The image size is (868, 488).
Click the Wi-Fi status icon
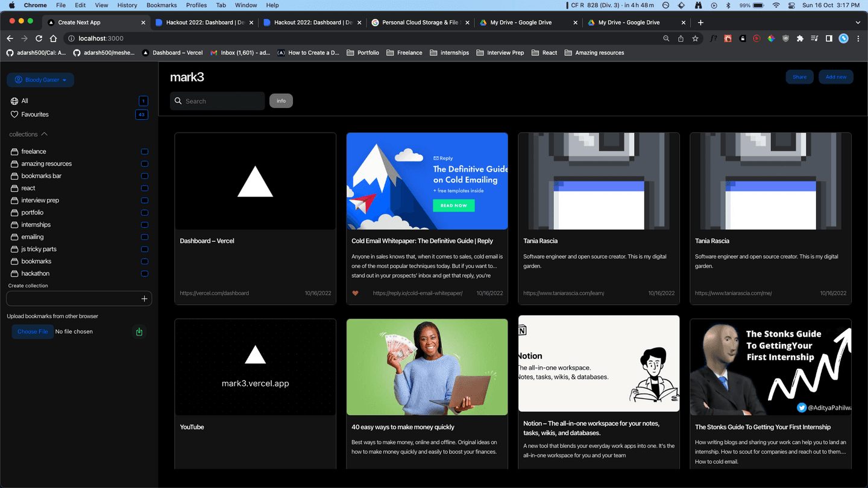[776, 5]
